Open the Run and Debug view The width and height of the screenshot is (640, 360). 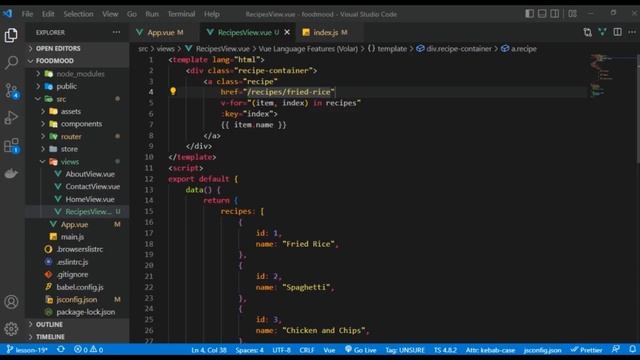tap(11, 118)
